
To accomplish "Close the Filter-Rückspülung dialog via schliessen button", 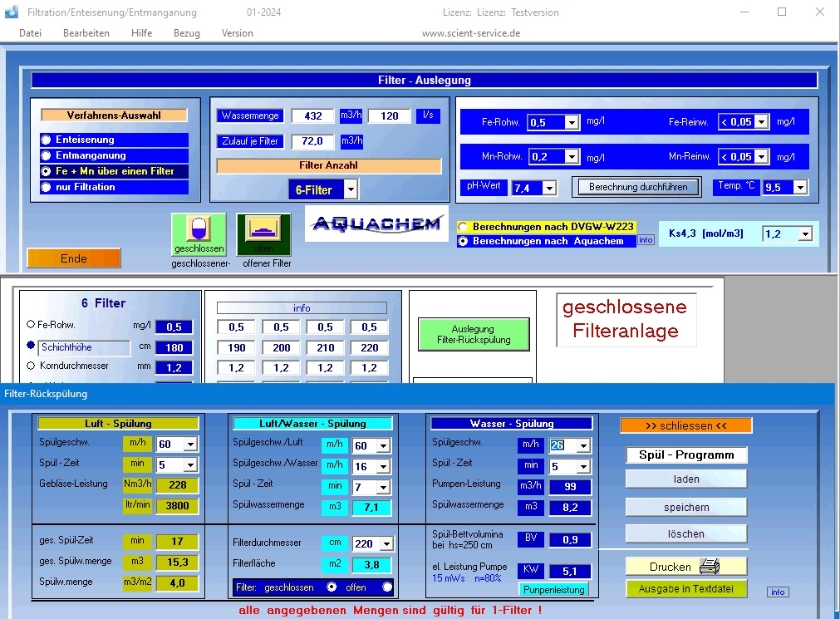I will click(685, 425).
